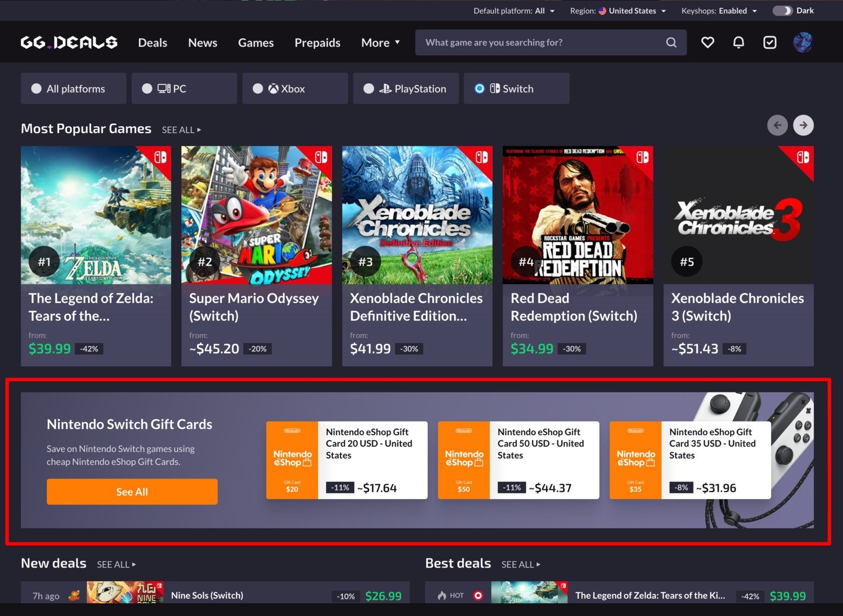Screen dimensions: 843x616
Task: Open Super Mario Odyssey cover image
Action: 257,215
